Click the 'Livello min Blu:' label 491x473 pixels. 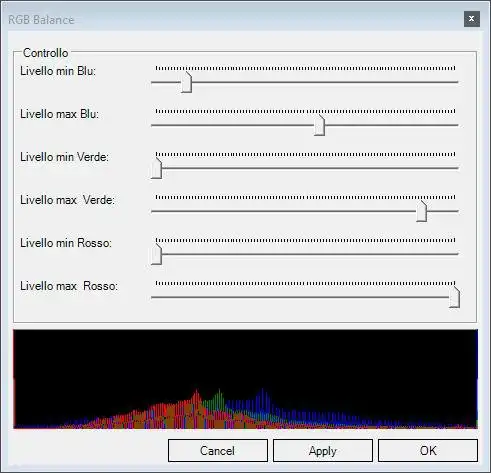pos(58,71)
